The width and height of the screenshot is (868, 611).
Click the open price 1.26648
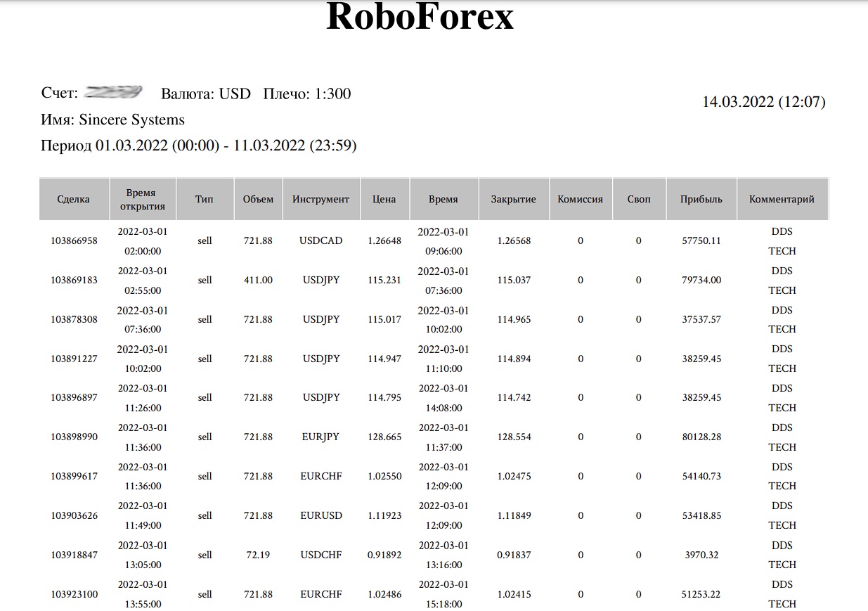(384, 241)
